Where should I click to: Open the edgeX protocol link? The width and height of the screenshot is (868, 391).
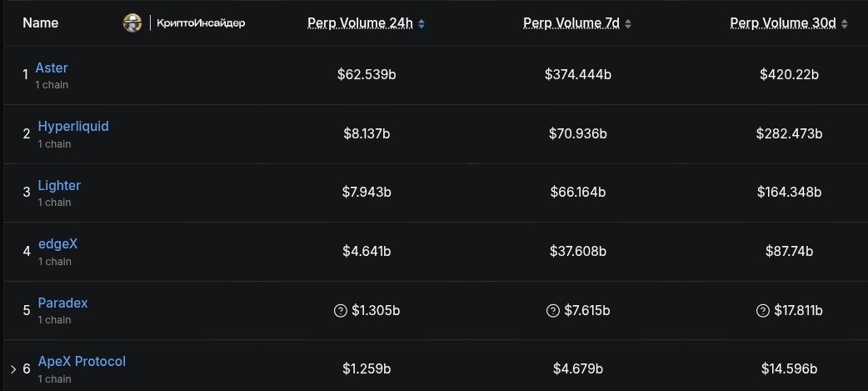click(x=57, y=244)
